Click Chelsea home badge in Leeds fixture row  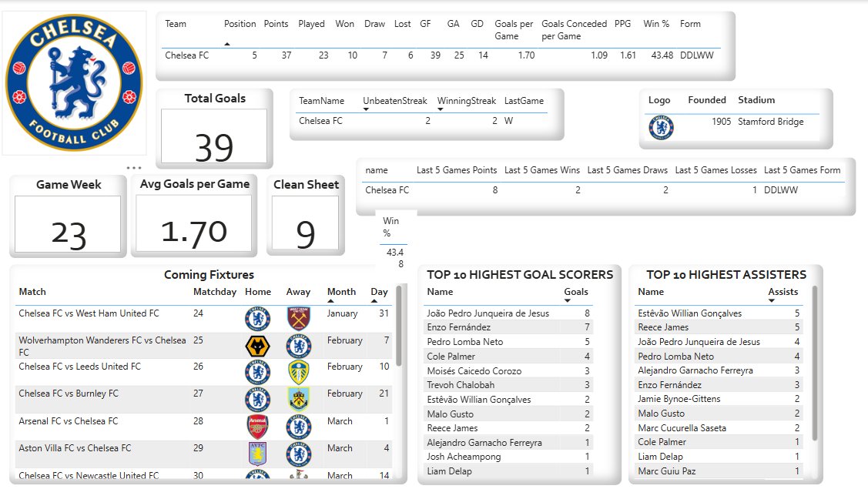pos(257,373)
